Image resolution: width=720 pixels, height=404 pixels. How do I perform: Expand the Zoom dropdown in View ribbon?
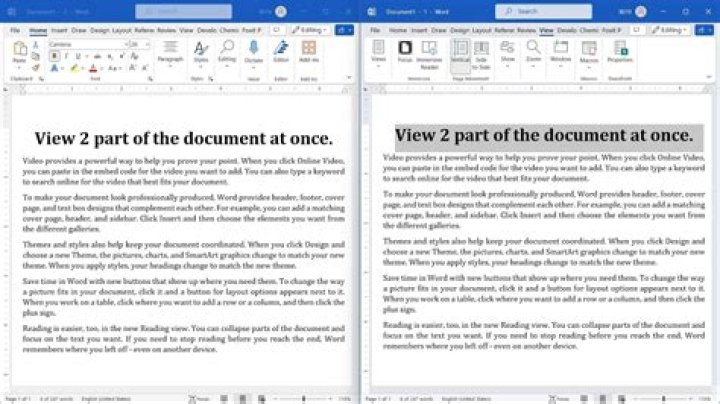tap(534, 50)
